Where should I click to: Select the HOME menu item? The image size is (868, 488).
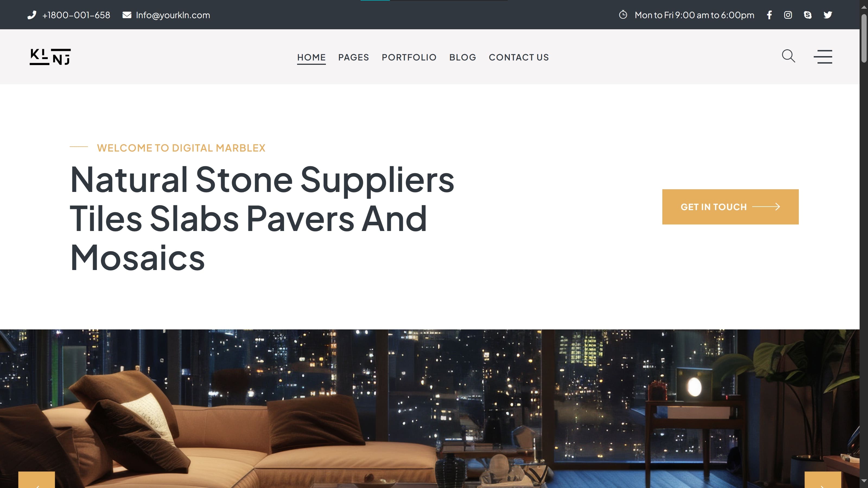point(311,57)
